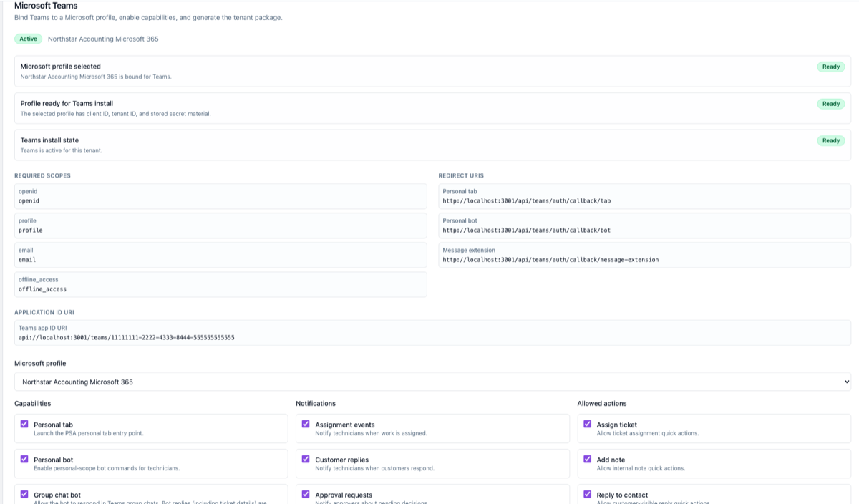Click 'Enable personal-scope bot commands for technicians.' text

[x=107, y=468]
